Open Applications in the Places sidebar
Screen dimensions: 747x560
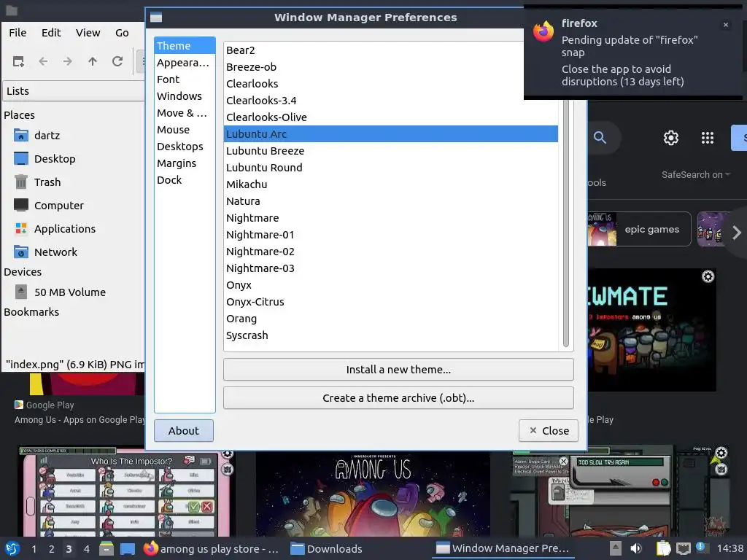[x=64, y=229]
